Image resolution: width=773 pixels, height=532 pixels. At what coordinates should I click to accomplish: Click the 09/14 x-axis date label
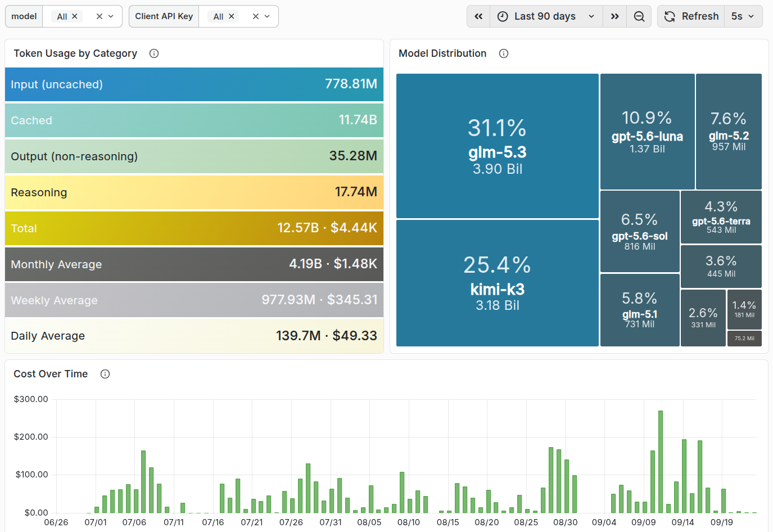tap(682, 522)
